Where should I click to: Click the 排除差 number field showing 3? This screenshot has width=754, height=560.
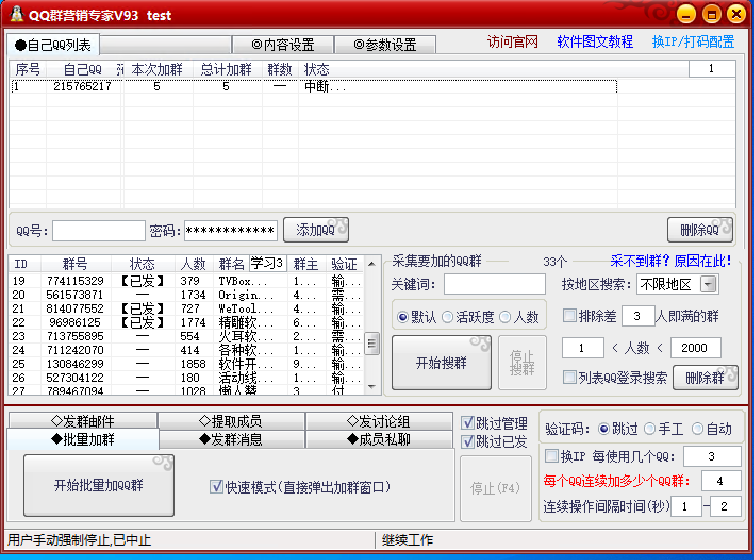tap(637, 316)
